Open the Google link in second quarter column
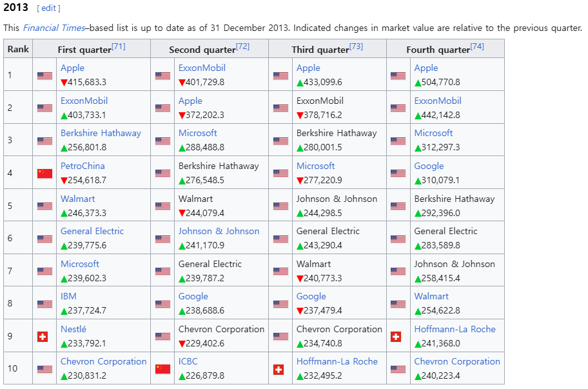 pos(193,296)
